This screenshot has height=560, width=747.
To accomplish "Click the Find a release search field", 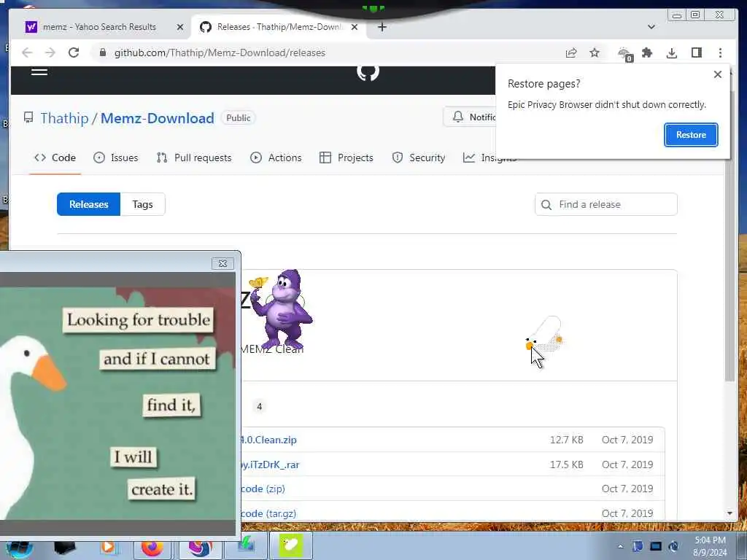I will 606,204.
